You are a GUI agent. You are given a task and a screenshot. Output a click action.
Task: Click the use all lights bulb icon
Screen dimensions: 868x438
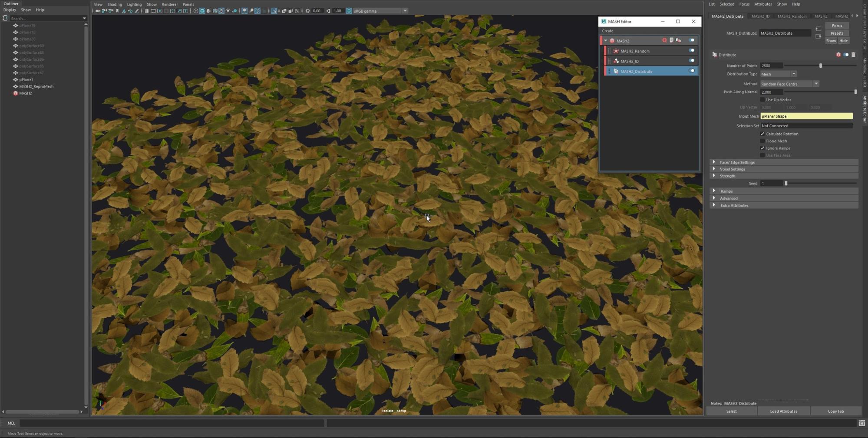click(x=228, y=11)
